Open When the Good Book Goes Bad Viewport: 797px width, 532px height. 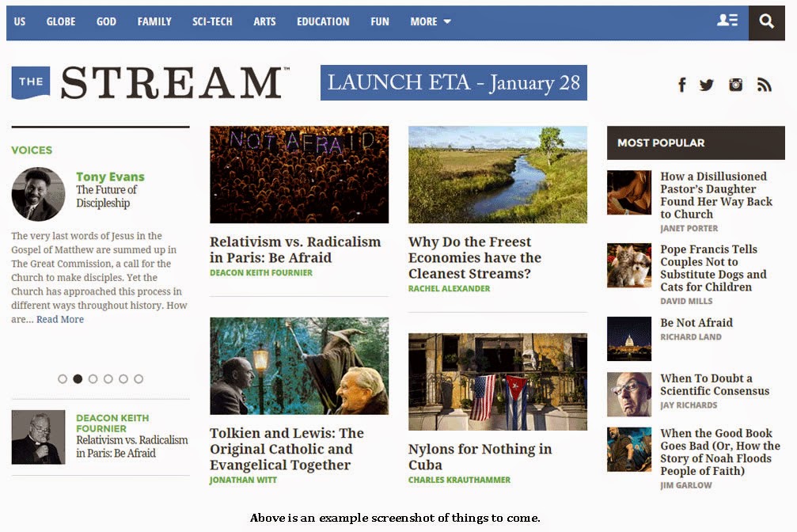[720, 452]
